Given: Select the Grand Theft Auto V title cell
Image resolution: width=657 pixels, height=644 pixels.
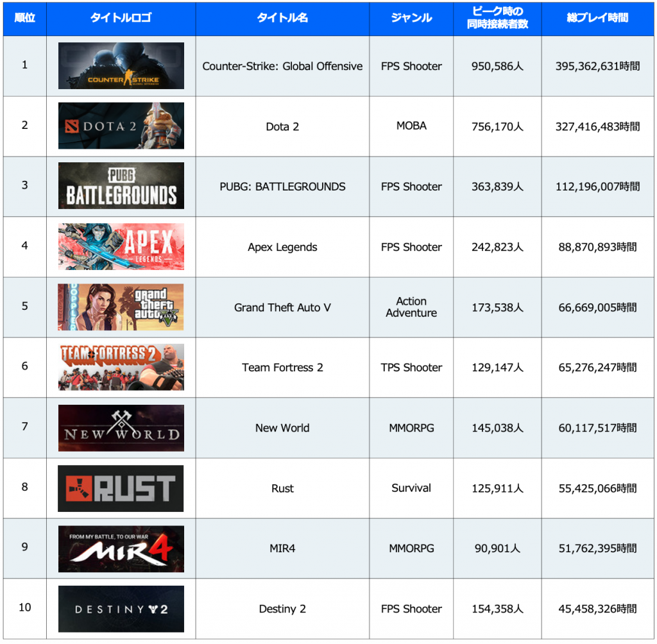Looking at the screenshot, I should click(x=282, y=307).
